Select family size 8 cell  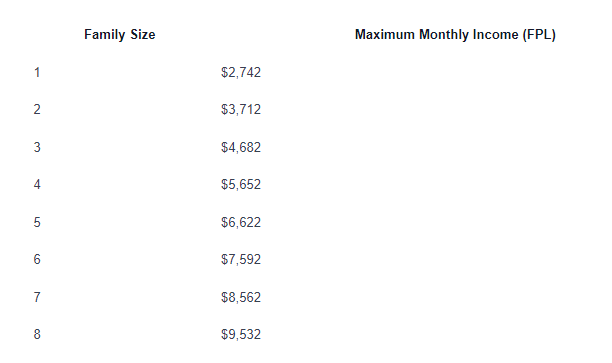pyautogui.click(x=37, y=334)
